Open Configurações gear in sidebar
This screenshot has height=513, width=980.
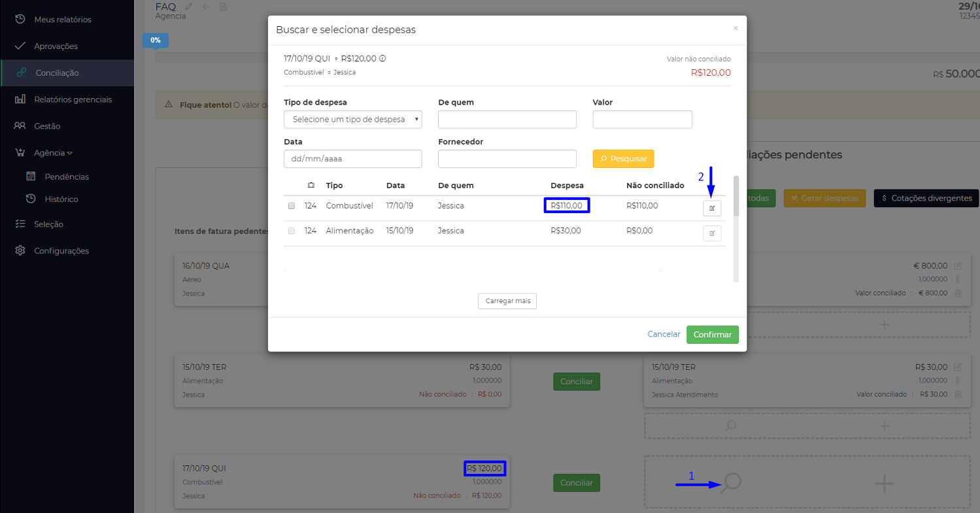tap(20, 251)
